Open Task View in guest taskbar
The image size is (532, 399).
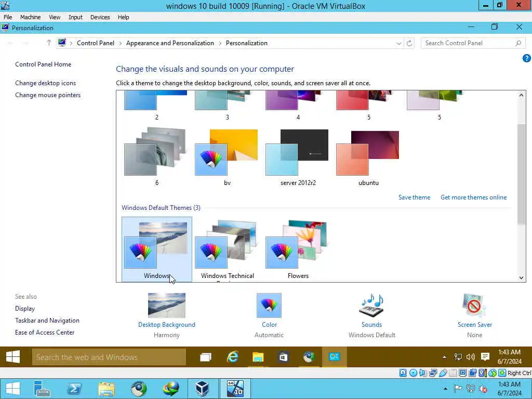[x=206, y=357]
